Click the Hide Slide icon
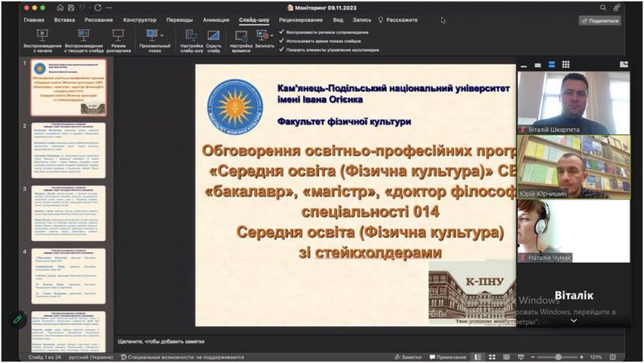The height and width of the screenshot is (363, 644). [x=214, y=40]
